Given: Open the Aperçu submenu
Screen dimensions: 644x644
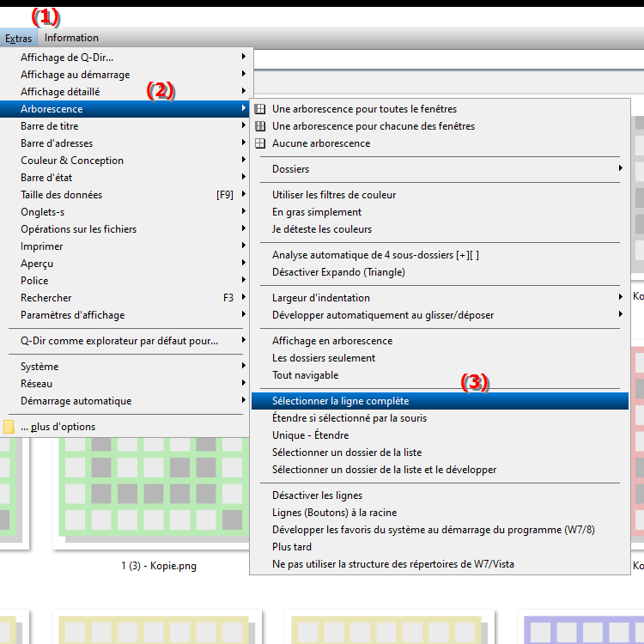Looking at the screenshot, I should [x=125, y=264].
